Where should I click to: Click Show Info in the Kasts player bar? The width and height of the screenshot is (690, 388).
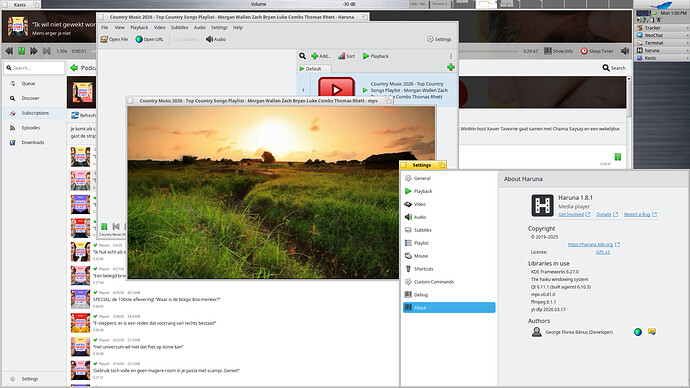coord(558,51)
